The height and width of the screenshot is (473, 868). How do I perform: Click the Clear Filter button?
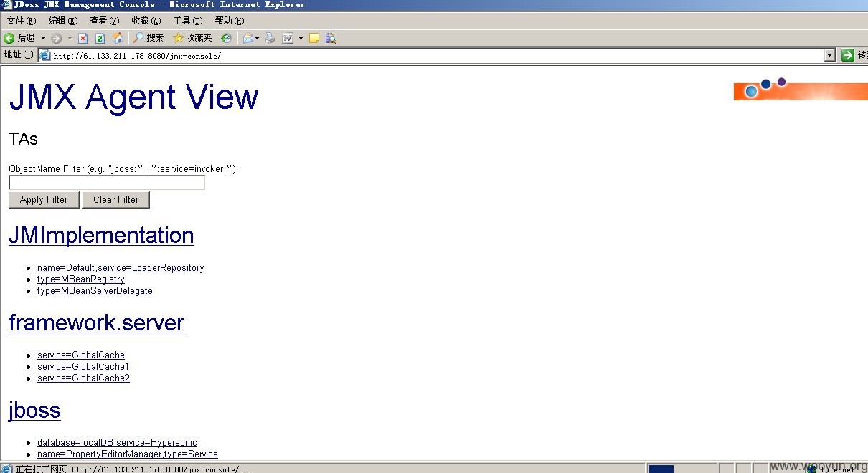[x=116, y=200]
